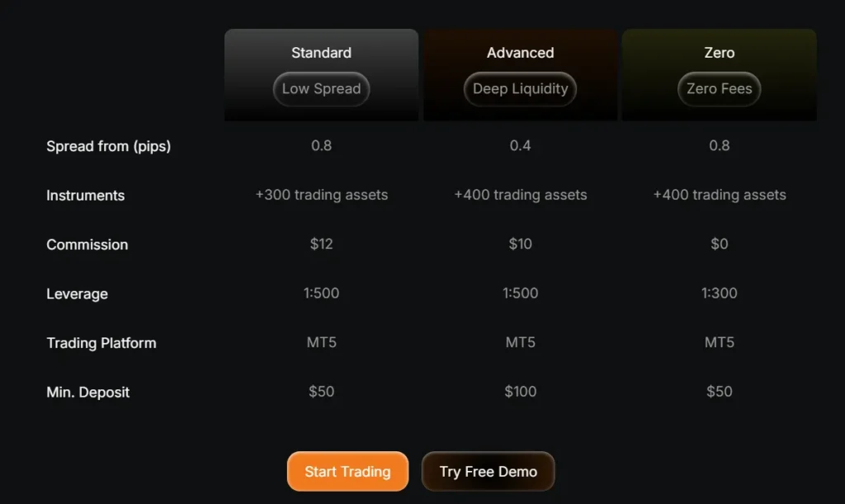
Task: Switch to the Advanced account header
Action: click(520, 53)
